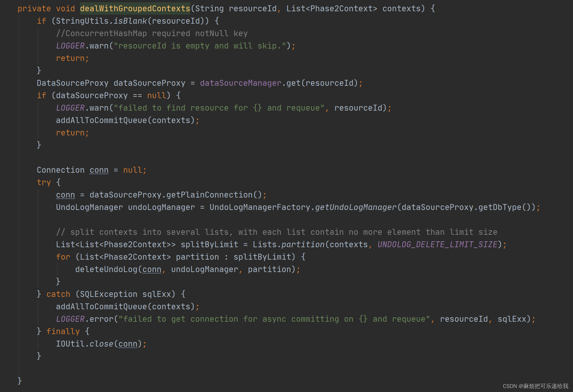Click 'Connection conn = null' declaration
The width and height of the screenshot is (573, 392).
[x=91, y=170]
